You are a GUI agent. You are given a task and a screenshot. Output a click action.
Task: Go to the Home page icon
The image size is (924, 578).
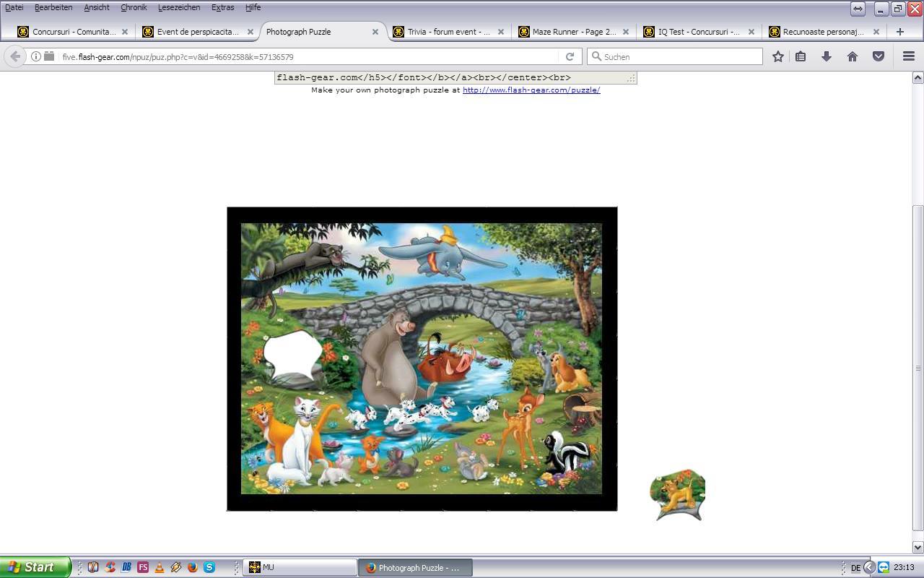pyautogui.click(x=853, y=56)
